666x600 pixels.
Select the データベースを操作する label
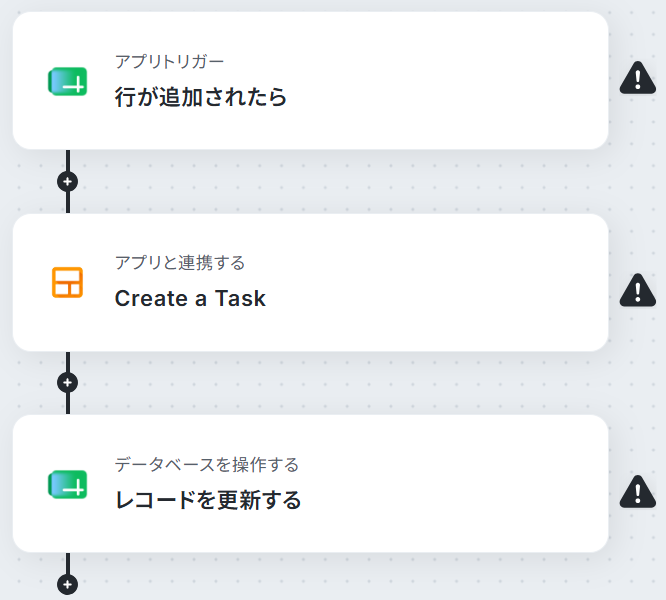coord(206,465)
